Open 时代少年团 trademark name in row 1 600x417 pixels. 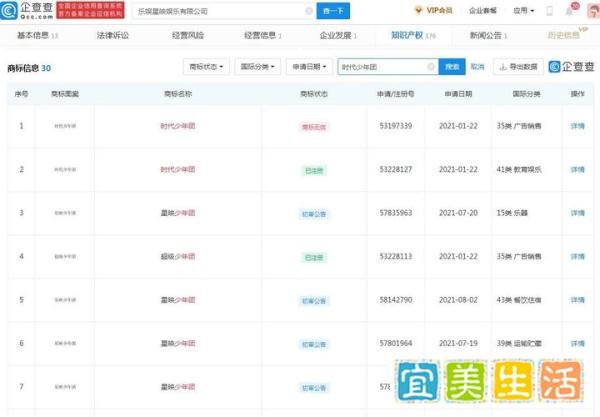pos(178,126)
